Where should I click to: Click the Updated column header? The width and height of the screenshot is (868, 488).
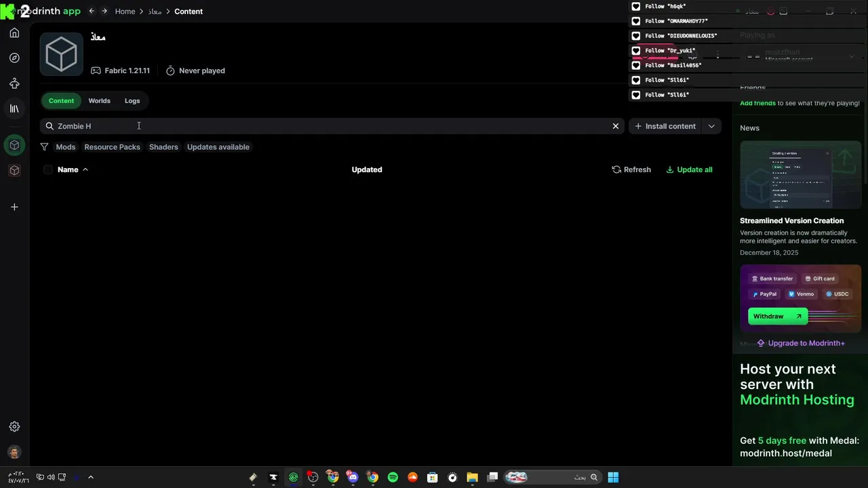(x=367, y=169)
